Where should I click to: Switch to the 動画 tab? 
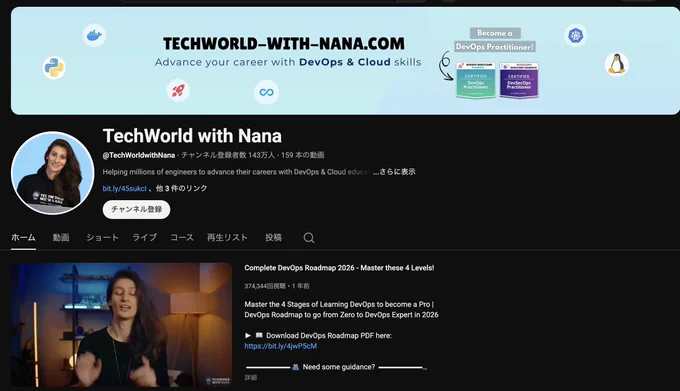point(61,238)
